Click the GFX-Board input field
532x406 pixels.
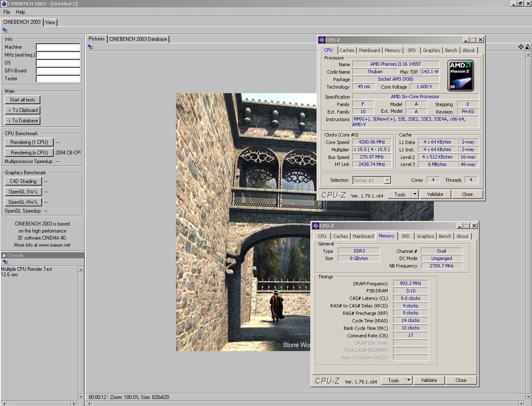tap(58, 71)
